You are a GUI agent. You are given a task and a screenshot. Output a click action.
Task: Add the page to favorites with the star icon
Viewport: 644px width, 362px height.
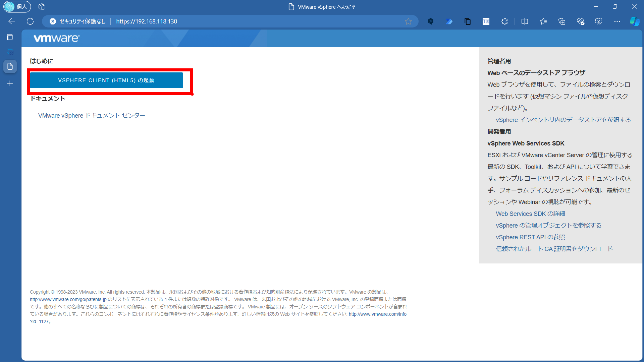(408, 21)
